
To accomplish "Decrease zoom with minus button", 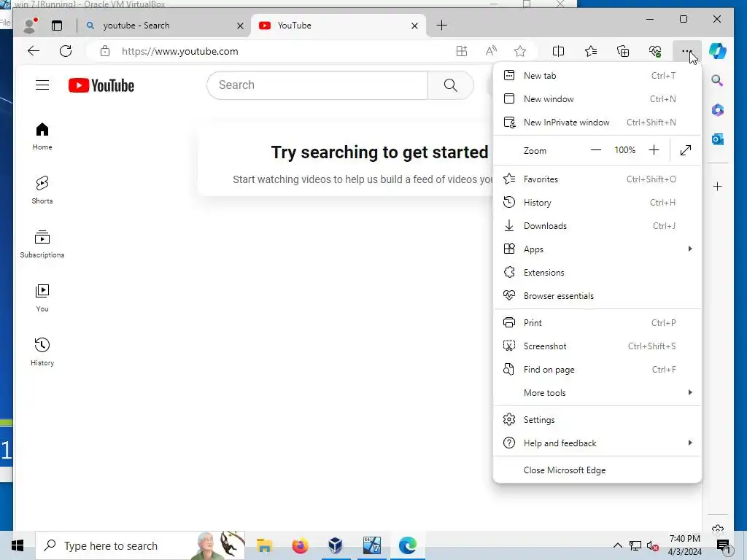I will [595, 150].
